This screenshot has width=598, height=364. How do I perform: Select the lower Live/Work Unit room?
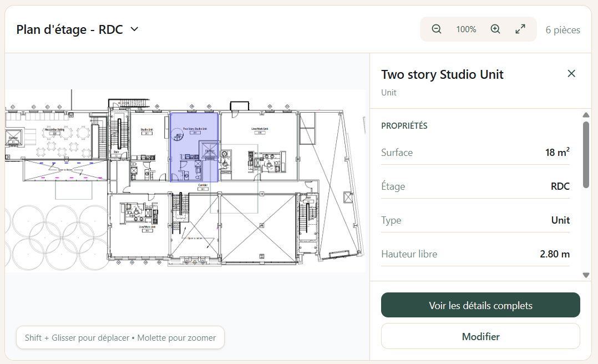coord(139,225)
